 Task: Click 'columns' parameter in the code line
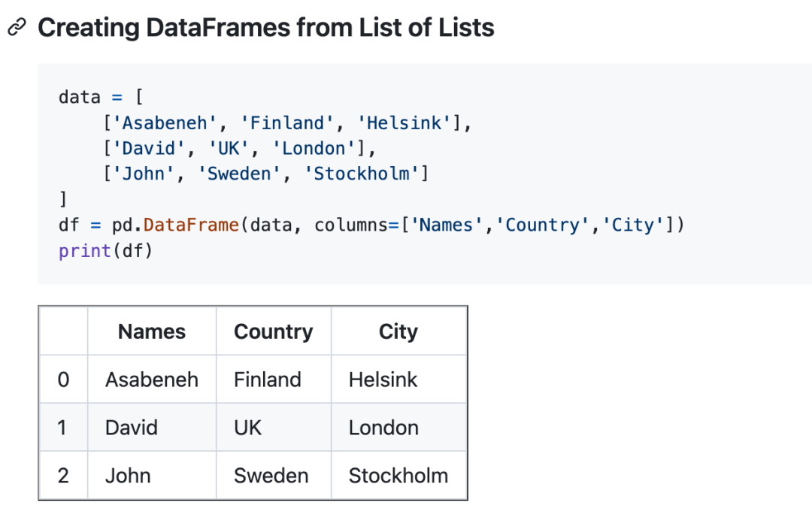click(x=351, y=225)
